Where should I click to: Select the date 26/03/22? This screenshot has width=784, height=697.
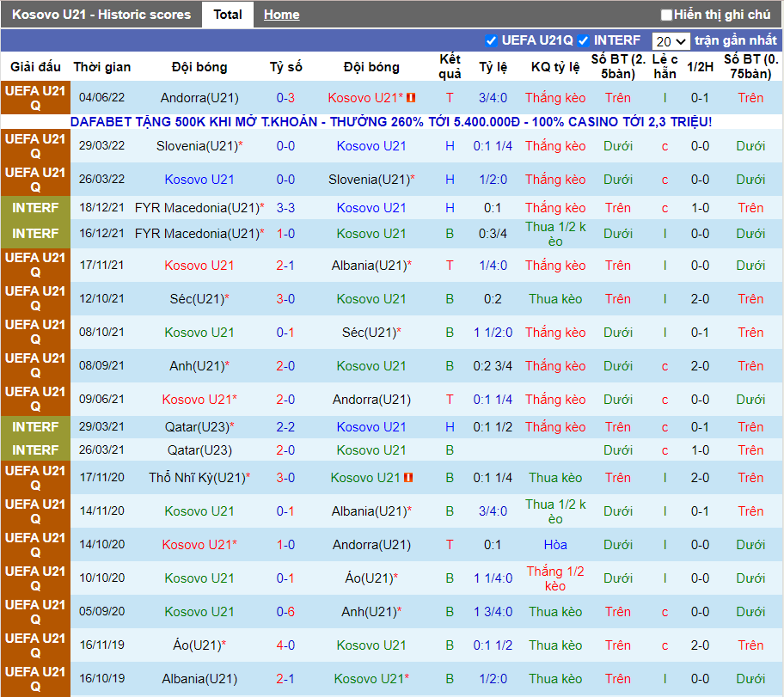click(x=101, y=179)
